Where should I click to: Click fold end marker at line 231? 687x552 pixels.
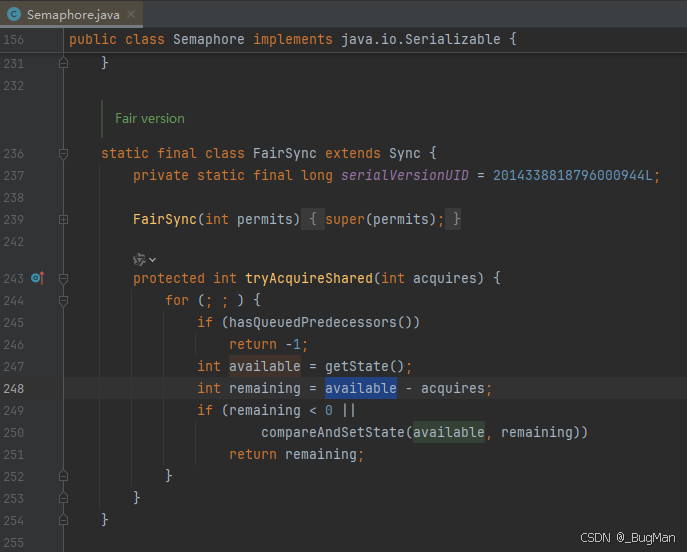(x=63, y=64)
